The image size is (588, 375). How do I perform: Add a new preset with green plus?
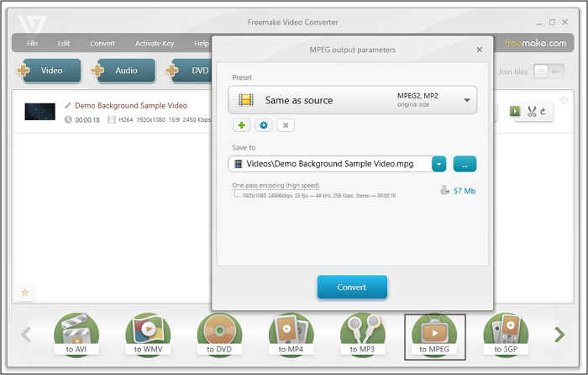[242, 125]
